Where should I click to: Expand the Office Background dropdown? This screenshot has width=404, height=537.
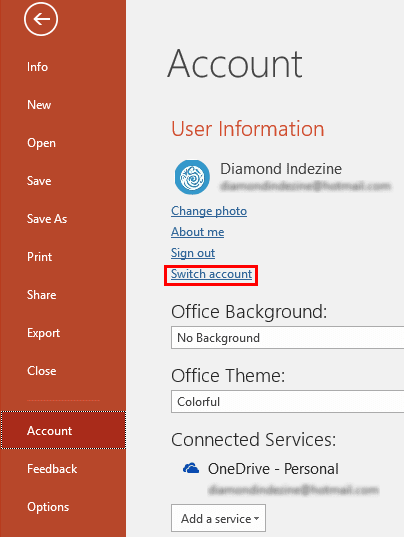coord(287,338)
